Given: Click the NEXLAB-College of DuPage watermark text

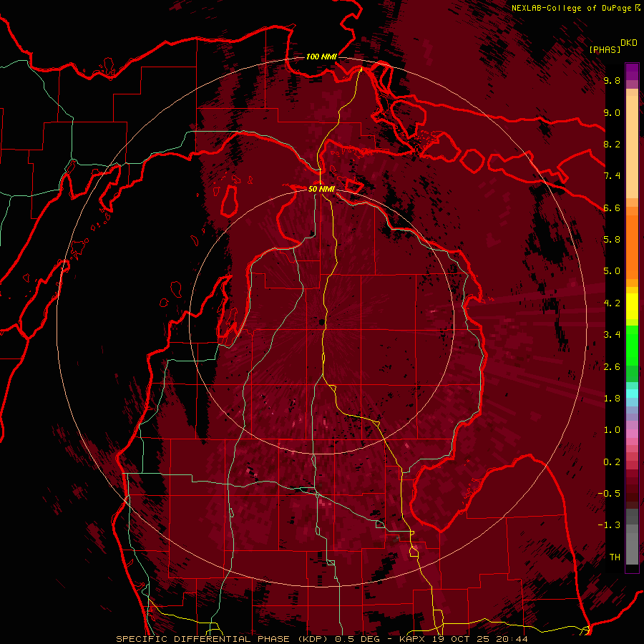Looking at the screenshot, I should [572, 8].
